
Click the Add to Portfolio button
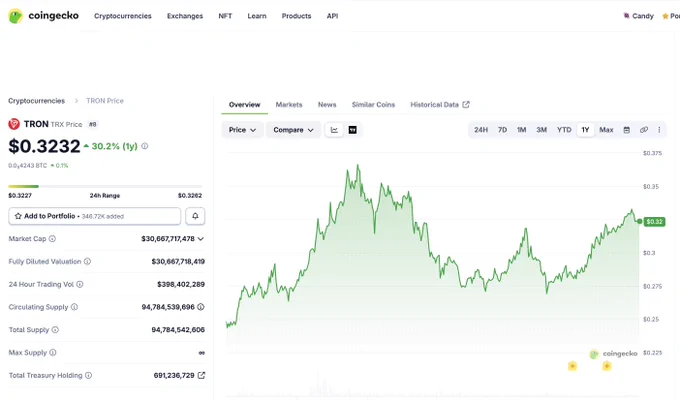tap(95, 216)
